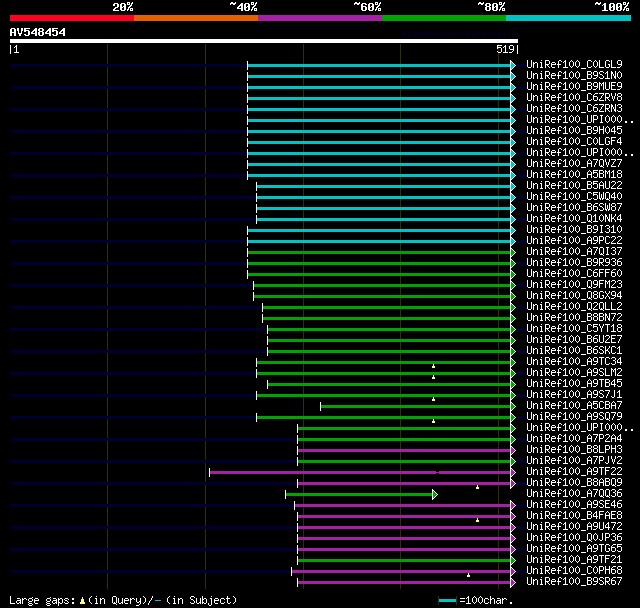Click the UniRef100_B5AU22 label
The width and height of the screenshot is (640, 608).
(x=574, y=186)
